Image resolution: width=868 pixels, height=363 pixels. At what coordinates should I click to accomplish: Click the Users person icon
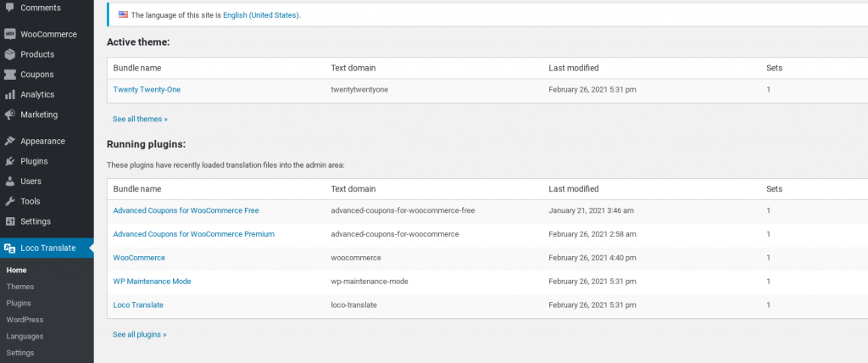point(9,181)
